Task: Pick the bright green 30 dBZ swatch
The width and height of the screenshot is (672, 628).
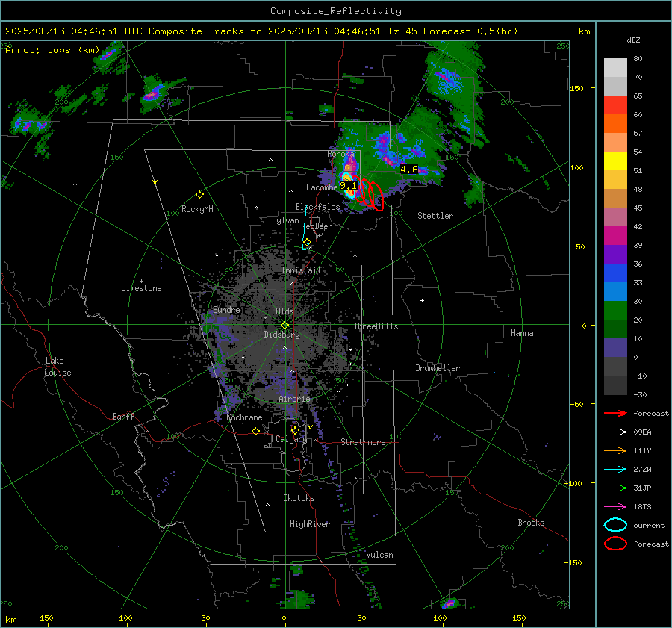Action: pos(615,310)
